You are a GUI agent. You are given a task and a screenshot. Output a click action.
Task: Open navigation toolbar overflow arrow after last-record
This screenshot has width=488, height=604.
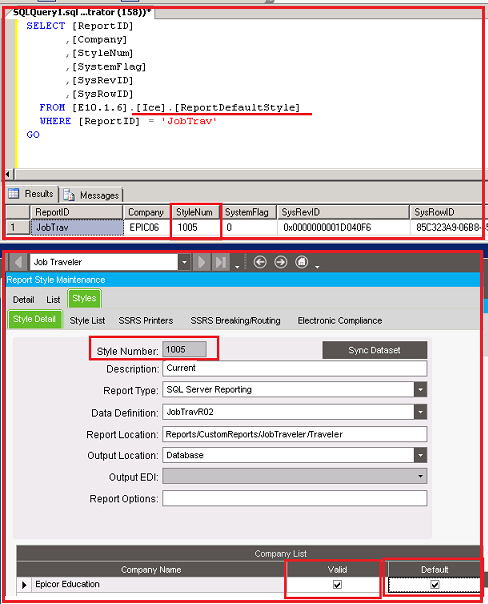coord(237,266)
